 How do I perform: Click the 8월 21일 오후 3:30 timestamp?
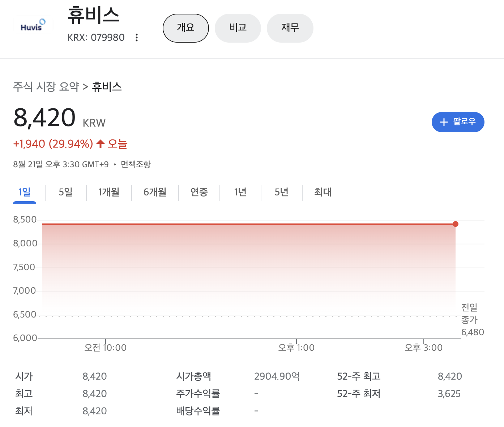click(x=61, y=164)
